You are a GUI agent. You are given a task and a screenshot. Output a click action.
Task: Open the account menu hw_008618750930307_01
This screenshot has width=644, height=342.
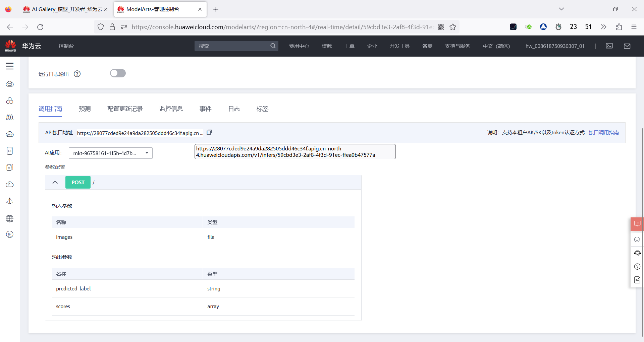[555, 46]
